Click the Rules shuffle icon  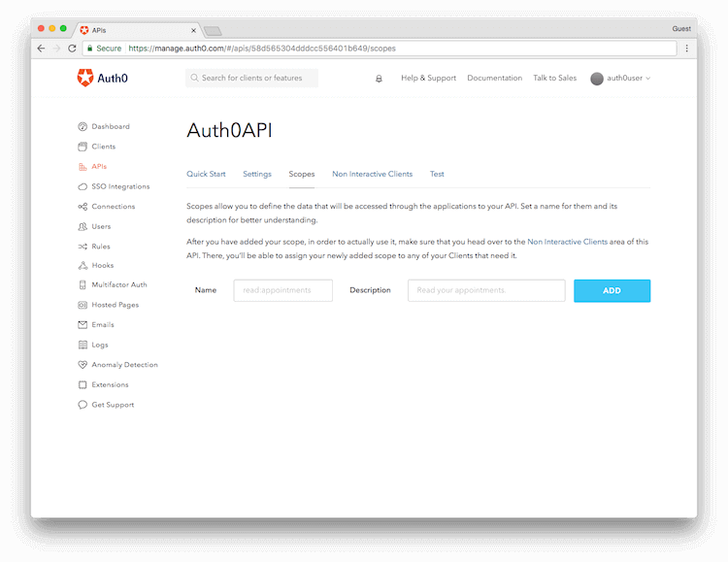(83, 247)
